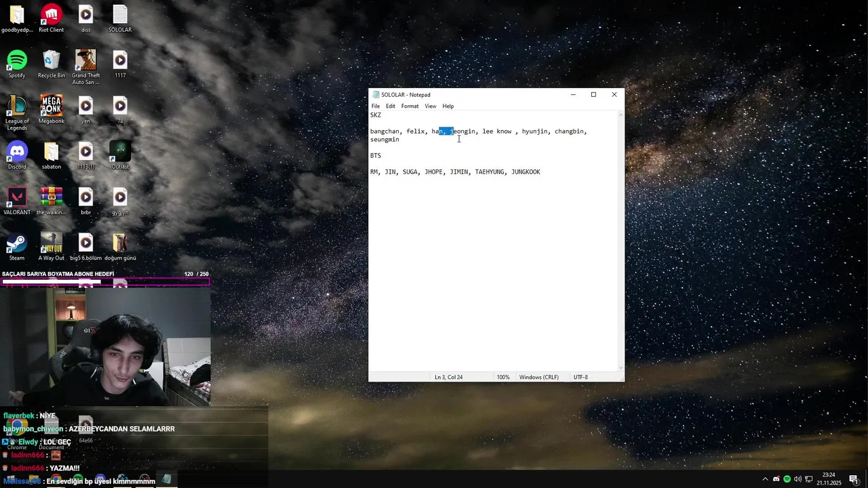Open the File menu in Notepad
Image resolution: width=868 pixels, height=488 pixels.
click(x=376, y=106)
